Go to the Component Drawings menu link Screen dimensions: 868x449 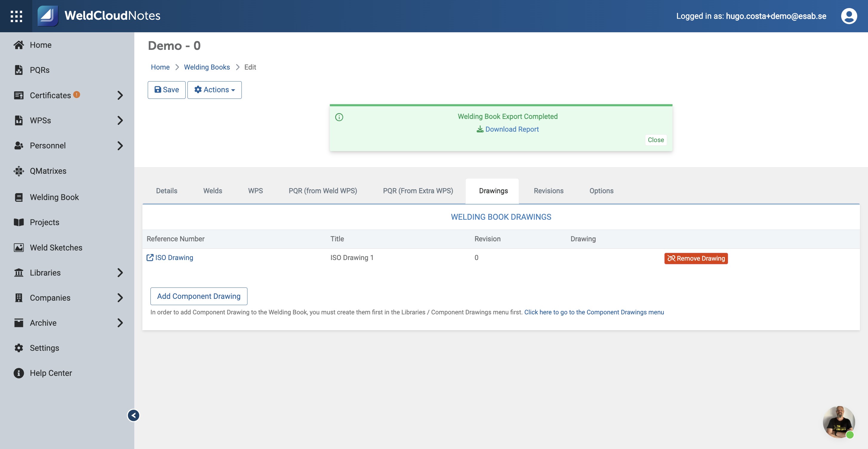coord(594,312)
